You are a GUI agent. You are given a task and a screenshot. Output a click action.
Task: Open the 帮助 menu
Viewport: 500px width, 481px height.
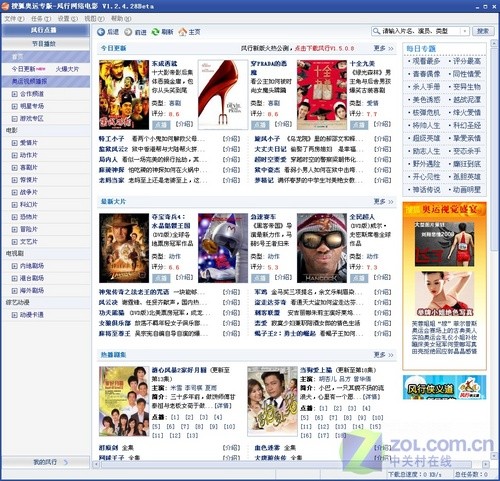pos(121,19)
